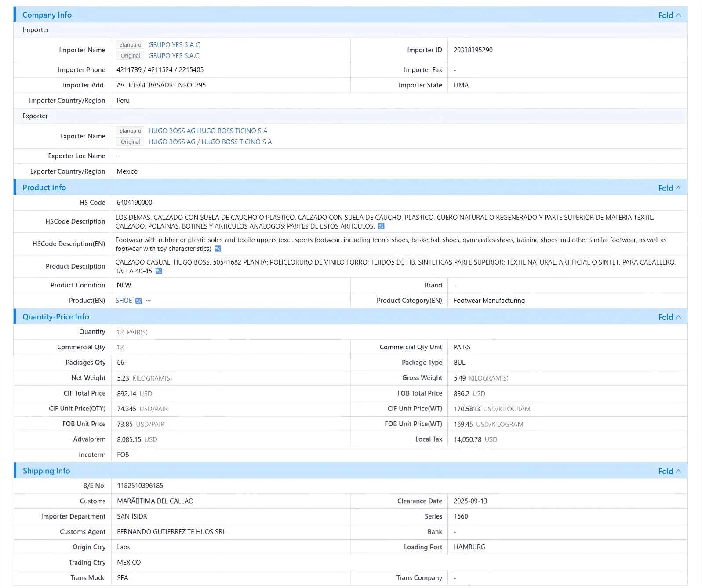Translate the HSCode Description text icon

[x=381, y=226]
